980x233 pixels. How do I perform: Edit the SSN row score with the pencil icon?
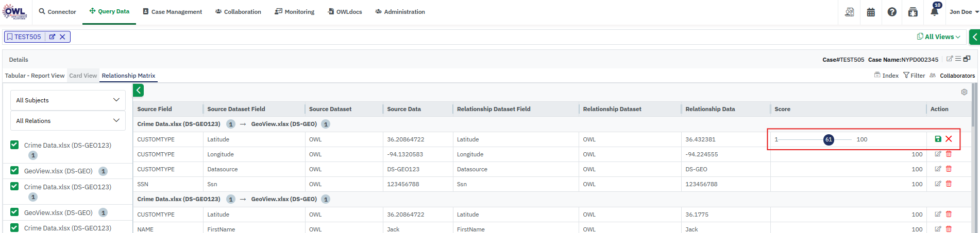tap(938, 184)
